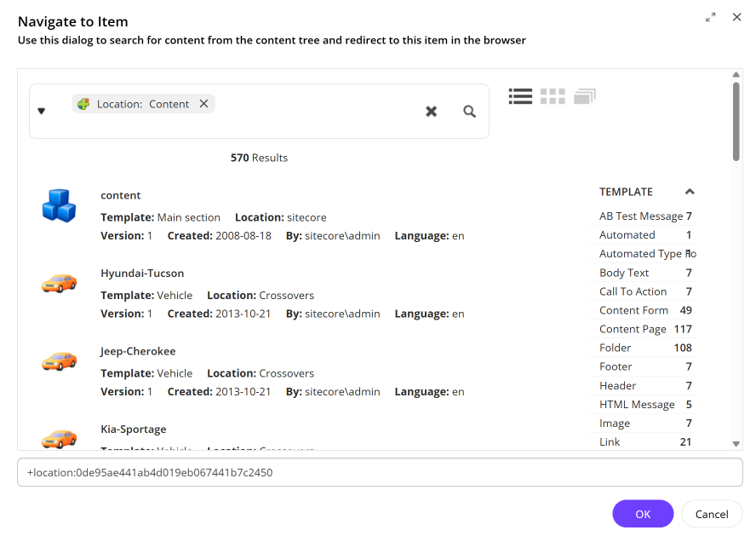Confirm with the OK button
The image size is (756, 536).
pyautogui.click(x=643, y=514)
